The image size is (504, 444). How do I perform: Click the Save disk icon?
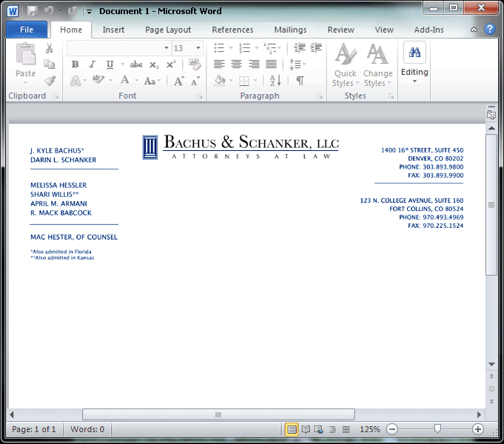[x=33, y=11]
